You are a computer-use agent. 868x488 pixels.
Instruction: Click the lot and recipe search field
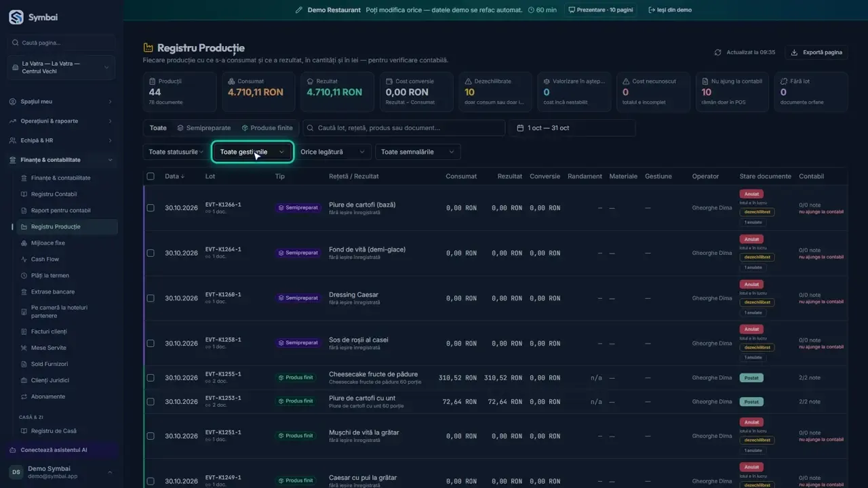pos(404,128)
